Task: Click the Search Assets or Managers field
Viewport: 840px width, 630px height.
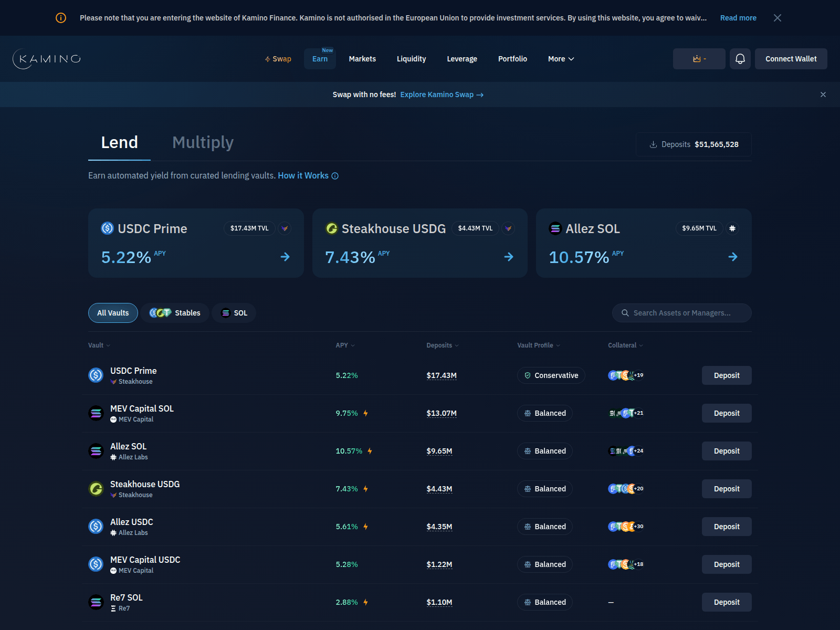Action: click(682, 313)
